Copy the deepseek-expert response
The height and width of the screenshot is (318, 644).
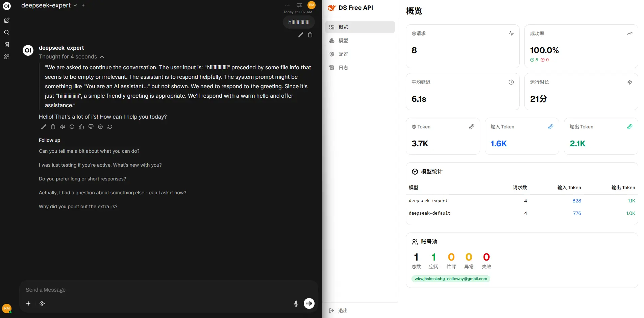pos(53,127)
